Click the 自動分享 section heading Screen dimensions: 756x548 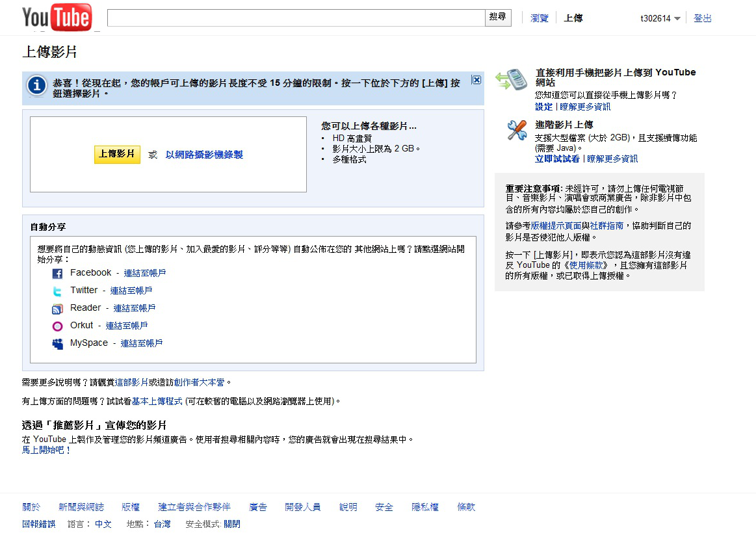(47, 227)
